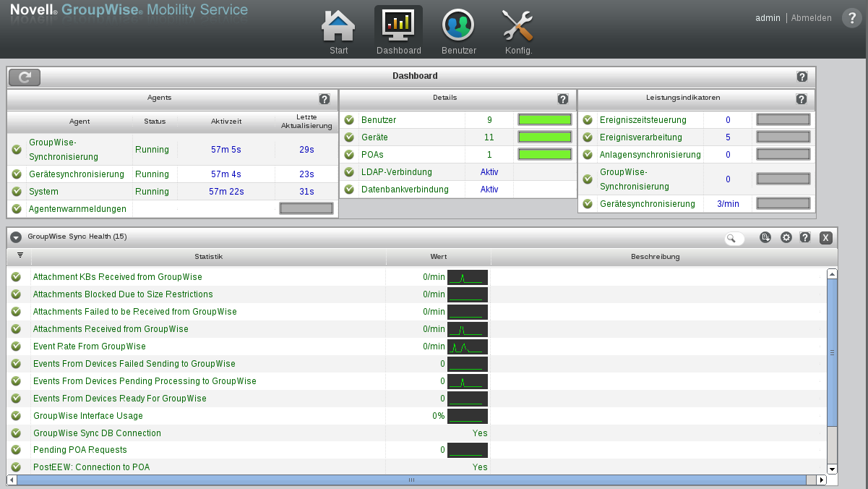Click Event Rate From GroupWise sparkline graph
868x489 pixels.
468,346
